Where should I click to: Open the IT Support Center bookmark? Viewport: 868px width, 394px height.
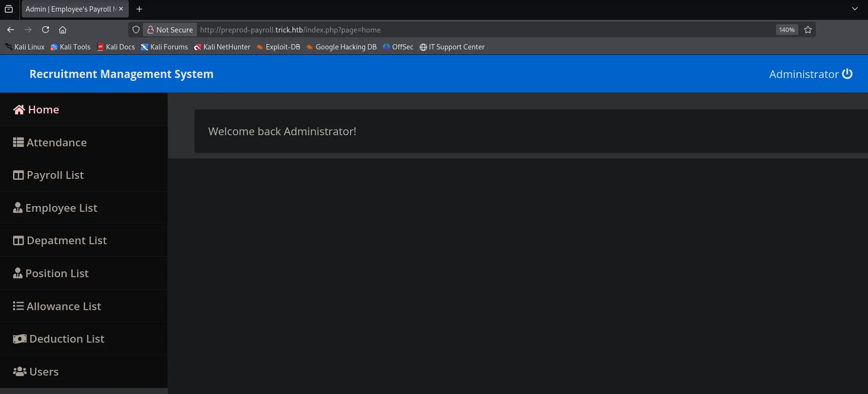coord(452,47)
